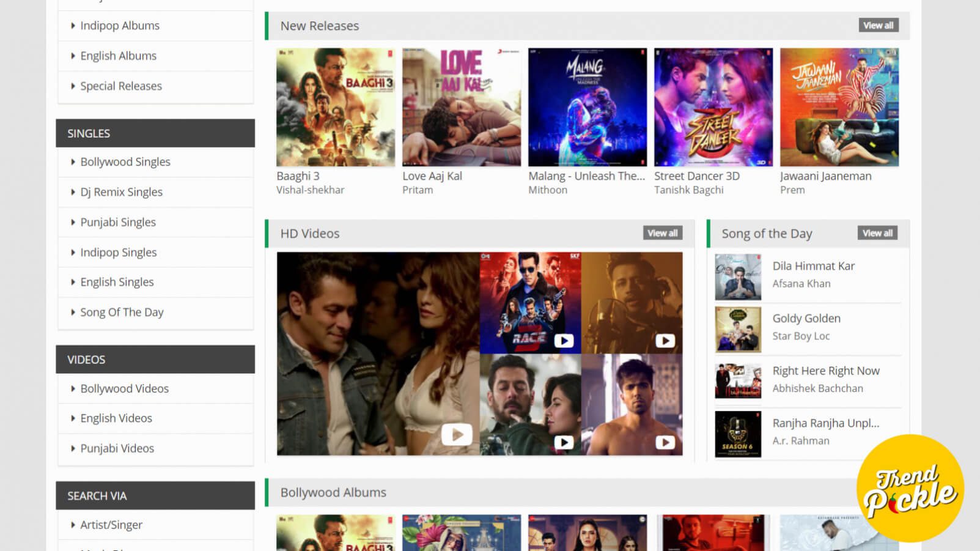
Task: Play the Race 3 poster video
Action: [x=530, y=303]
